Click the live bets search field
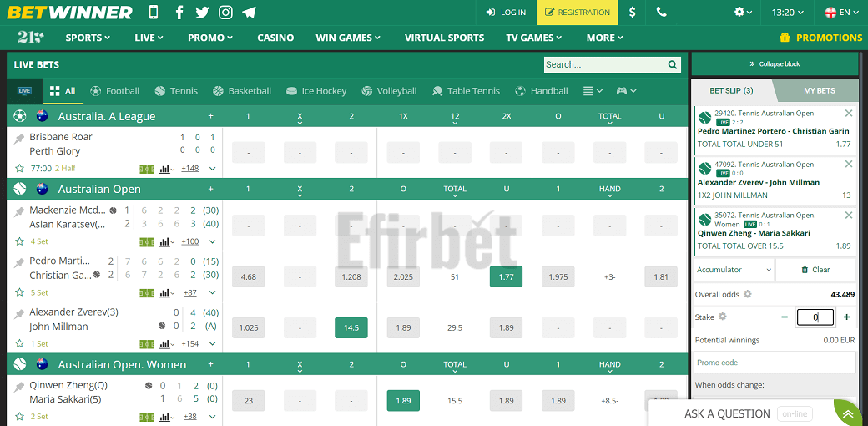This screenshot has width=868, height=426. [606, 65]
